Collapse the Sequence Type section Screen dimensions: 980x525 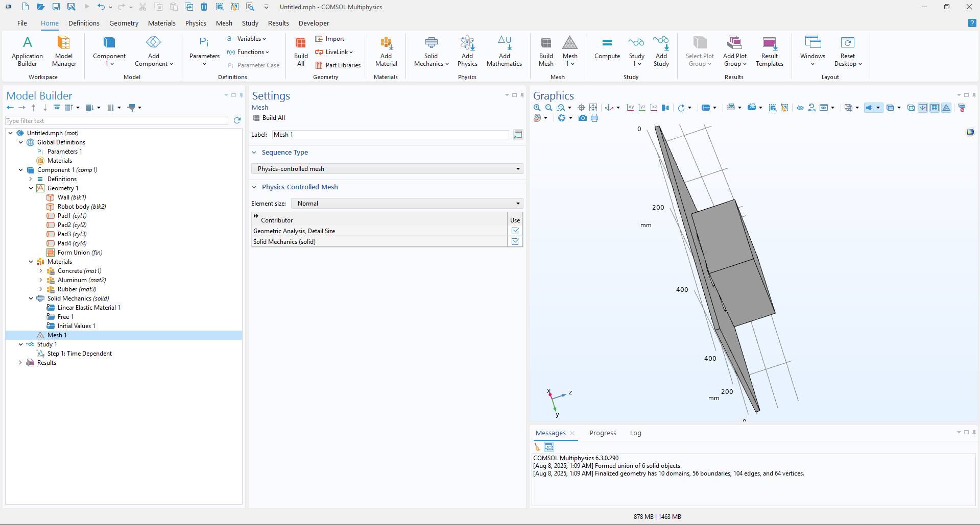(254, 153)
